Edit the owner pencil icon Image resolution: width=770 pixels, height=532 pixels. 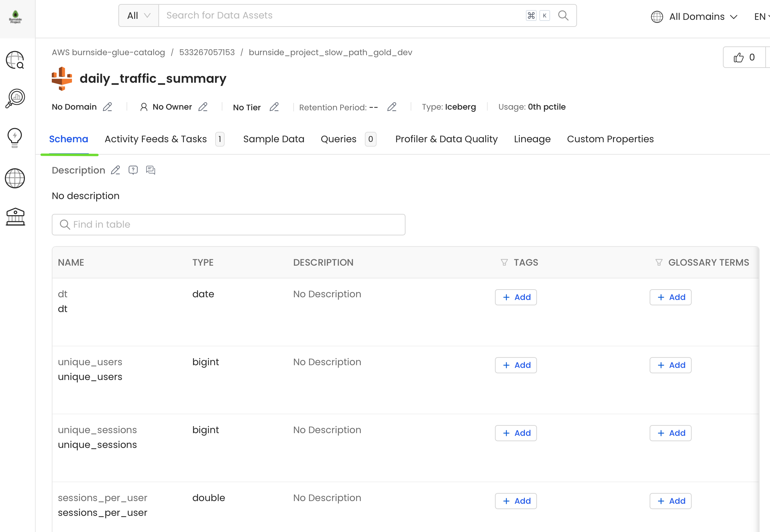tap(203, 107)
